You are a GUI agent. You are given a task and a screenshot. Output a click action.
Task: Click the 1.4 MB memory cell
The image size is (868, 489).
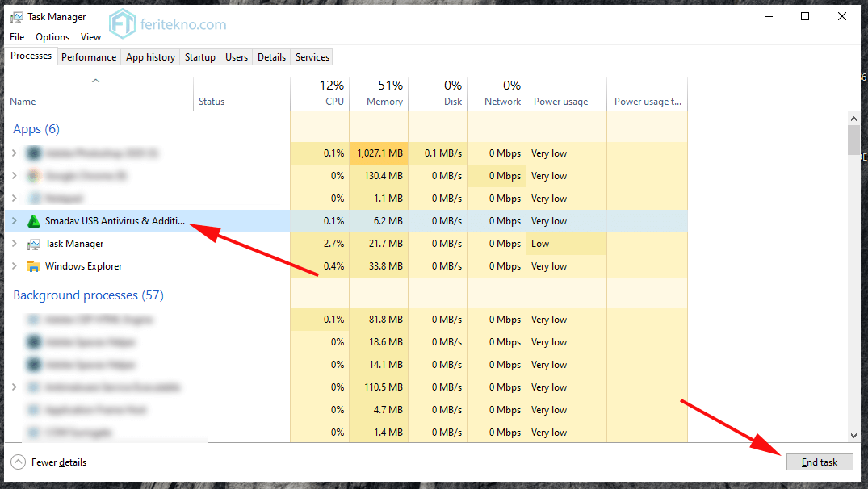tap(379, 433)
